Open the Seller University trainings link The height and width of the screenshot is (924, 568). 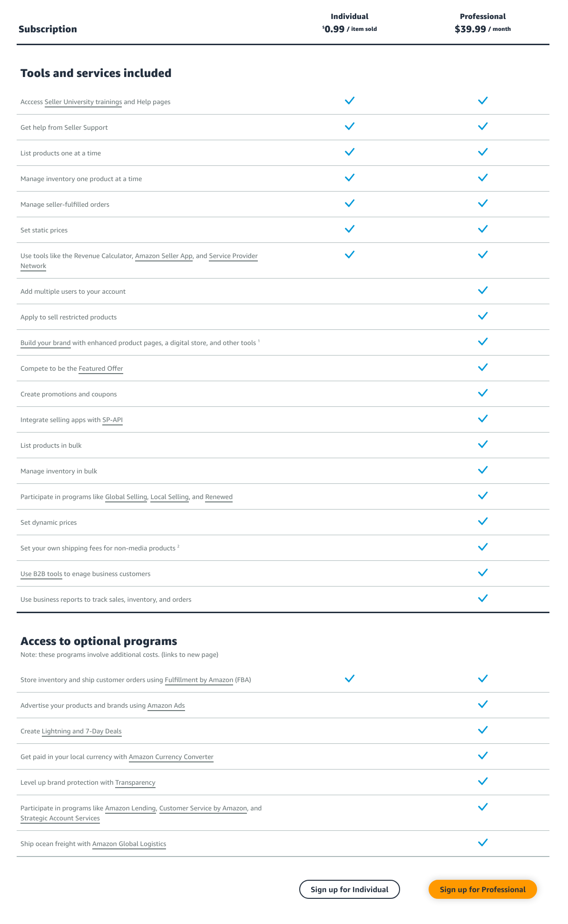click(x=83, y=102)
